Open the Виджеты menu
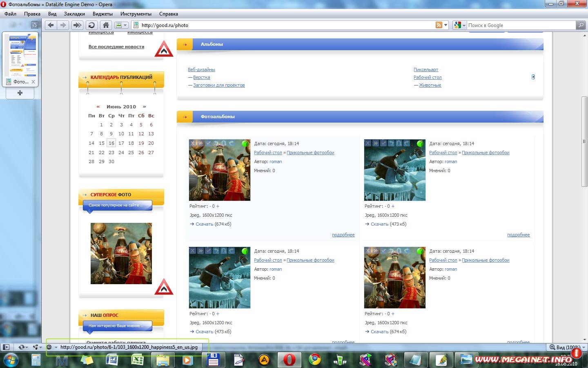Viewport: 588px width, 368px height. pos(102,14)
